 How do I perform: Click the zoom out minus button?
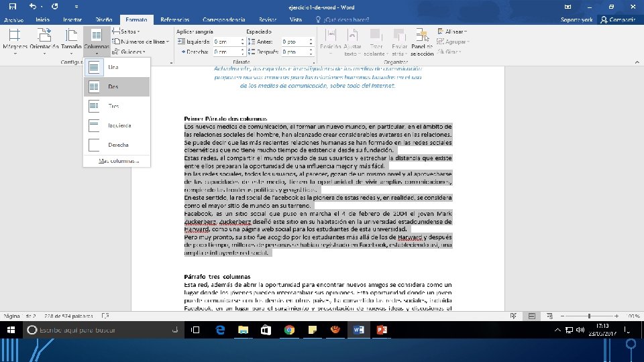562,316
